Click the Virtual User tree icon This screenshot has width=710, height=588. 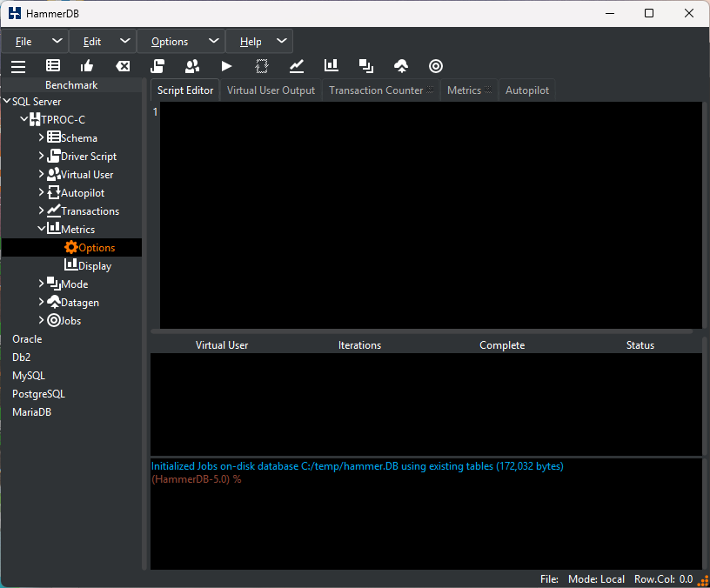tap(54, 174)
